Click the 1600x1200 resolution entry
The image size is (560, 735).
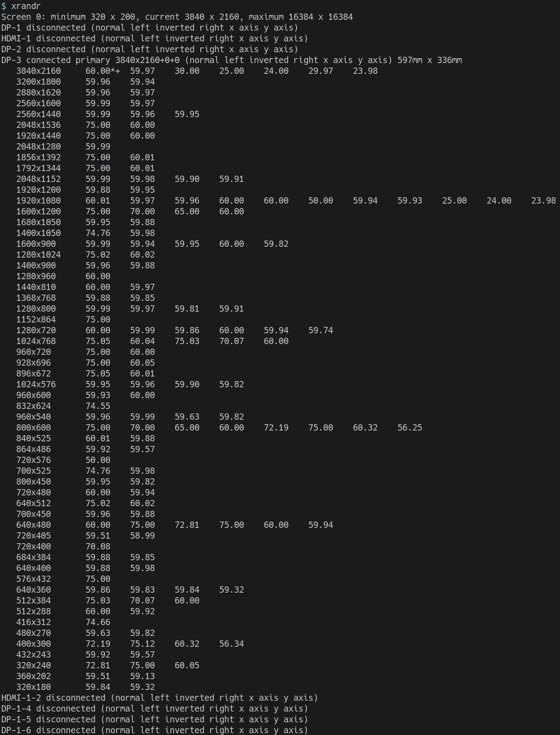tap(38, 212)
